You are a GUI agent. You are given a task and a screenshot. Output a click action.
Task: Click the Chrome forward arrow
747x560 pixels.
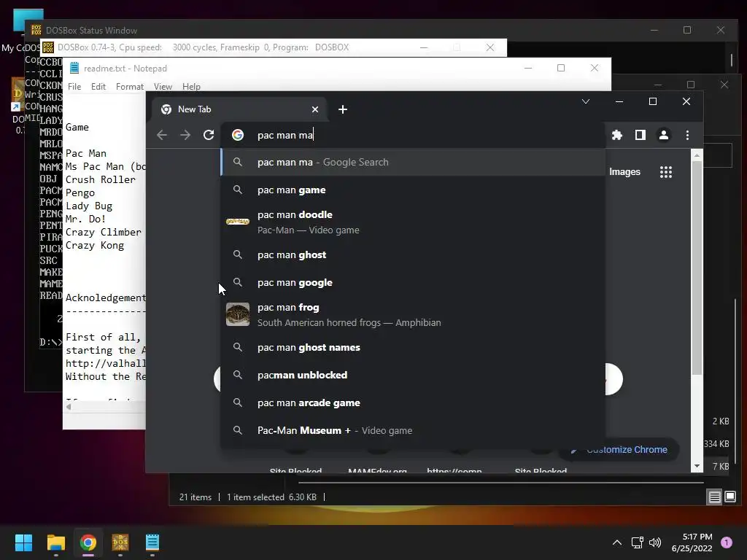[x=185, y=135]
